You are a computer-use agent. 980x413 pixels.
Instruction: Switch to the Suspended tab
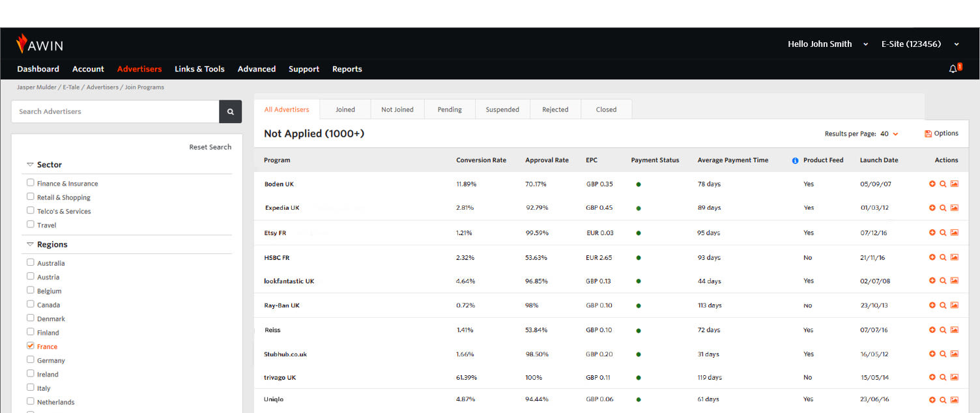click(x=502, y=109)
